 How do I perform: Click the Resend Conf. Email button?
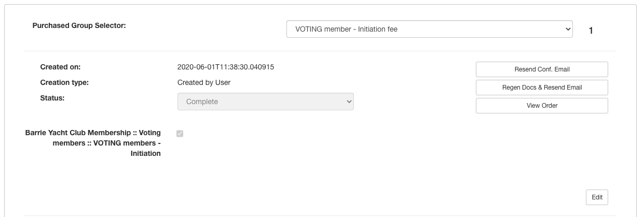tap(542, 69)
